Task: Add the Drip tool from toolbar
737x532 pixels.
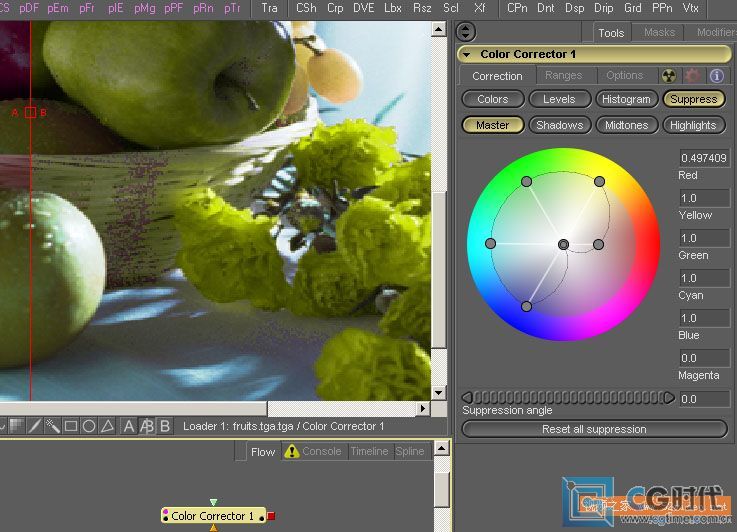Action: (x=604, y=8)
